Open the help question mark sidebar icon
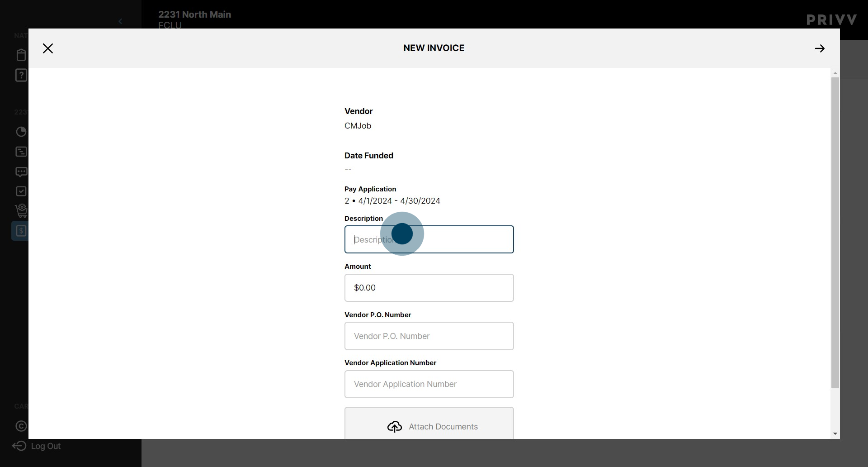The width and height of the screenshot is (868, 467). tap(21, 75)
